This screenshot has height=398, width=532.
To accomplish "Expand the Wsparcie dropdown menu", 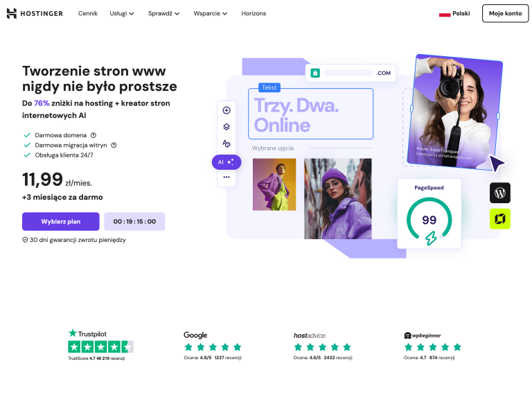I will pos(211,14).
